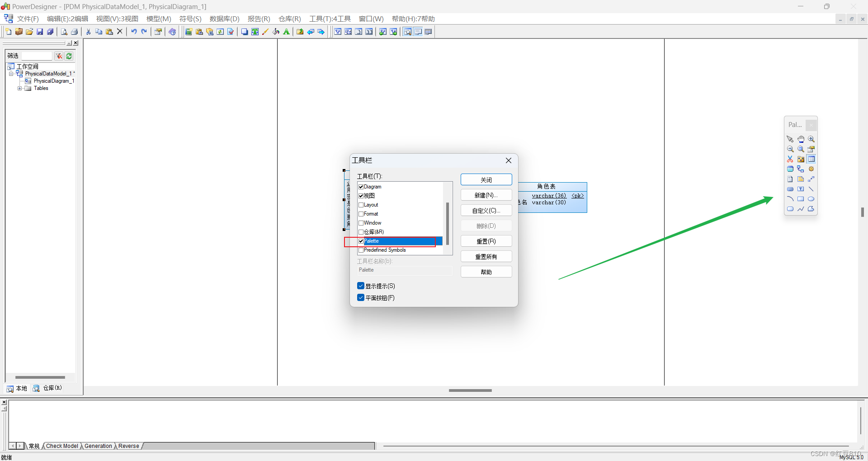This screenshot has height=461, width=868.
Task: Check the 仓库(&R) toolbar checkbox
Action: tap(361, 232)
